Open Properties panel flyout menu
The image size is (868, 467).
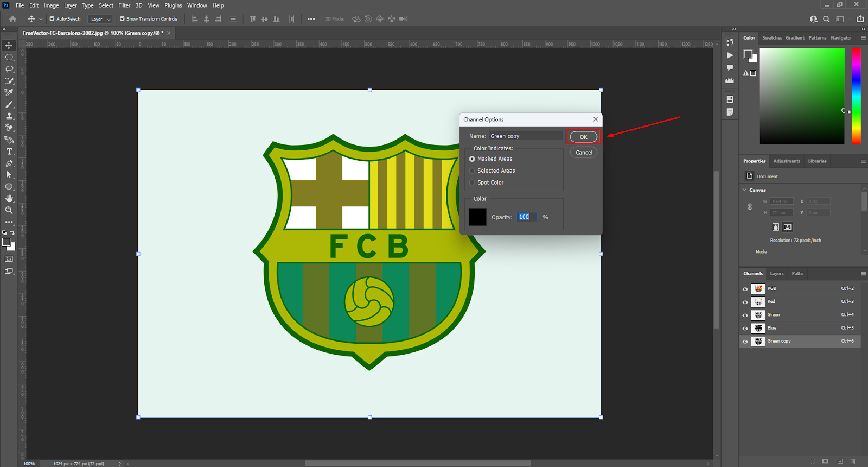tap(863, 161)
